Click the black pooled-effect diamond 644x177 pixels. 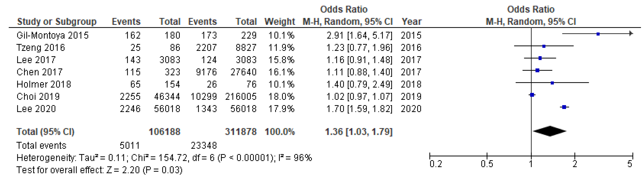pos(550,131)
